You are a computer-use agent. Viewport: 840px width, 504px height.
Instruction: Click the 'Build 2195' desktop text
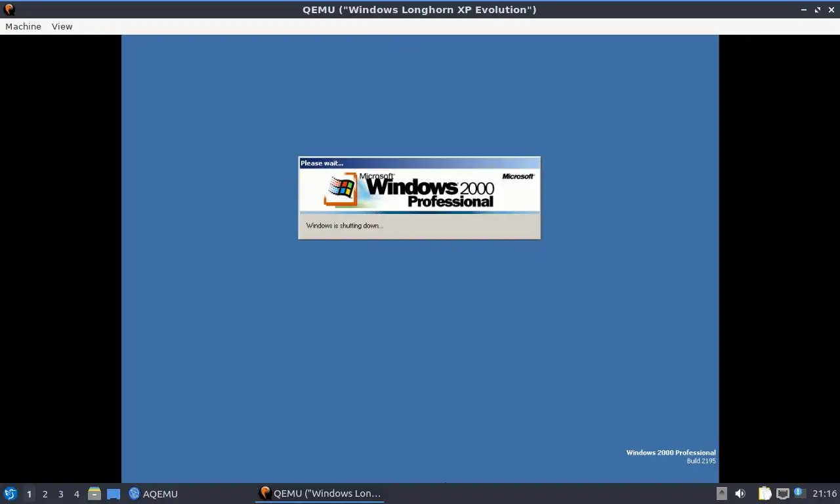click(701, 461)
